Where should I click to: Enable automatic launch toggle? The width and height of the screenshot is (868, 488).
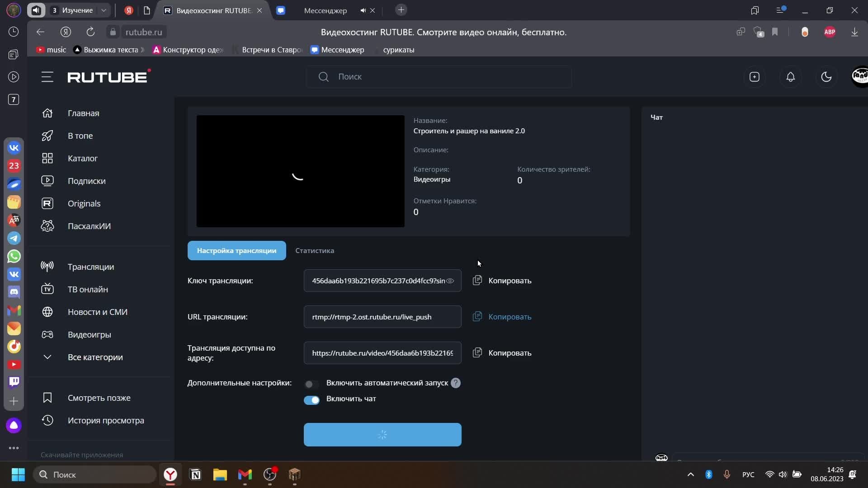[311, 384]
